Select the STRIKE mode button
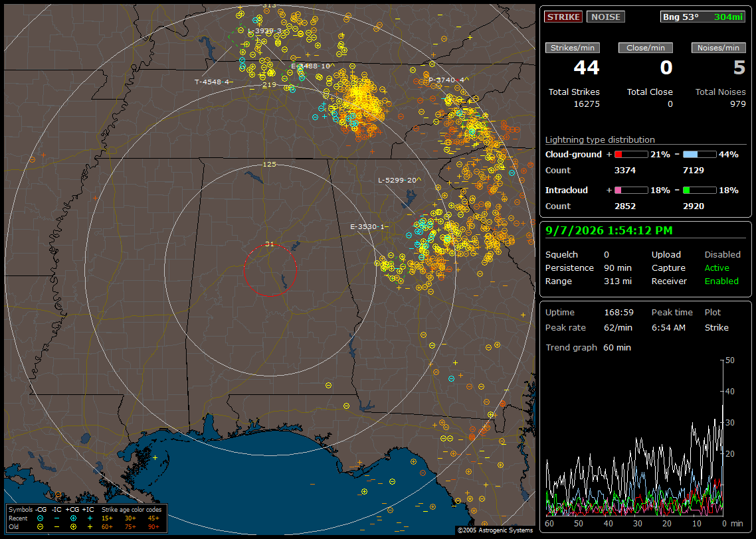Viewport: 756px width, 539px height. pyautogui.click(x=563, y=17)
